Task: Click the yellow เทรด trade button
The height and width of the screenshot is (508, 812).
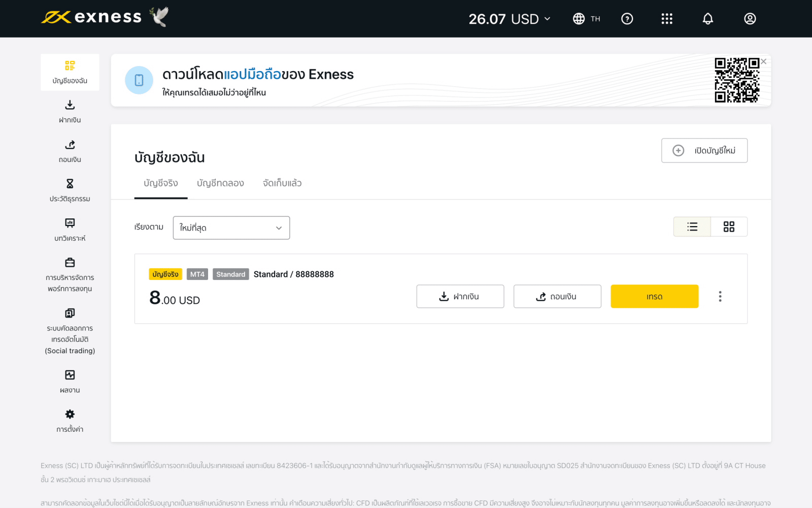Action: 655,296
